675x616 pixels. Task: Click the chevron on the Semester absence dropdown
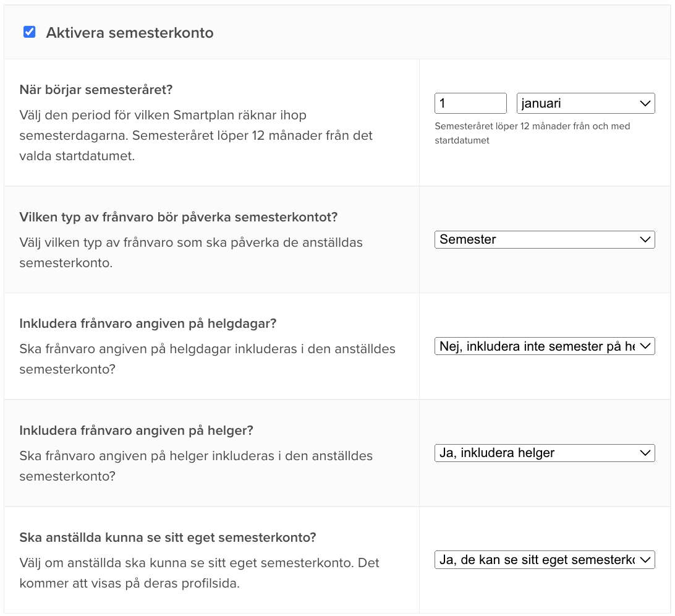(x=645, y=239)
